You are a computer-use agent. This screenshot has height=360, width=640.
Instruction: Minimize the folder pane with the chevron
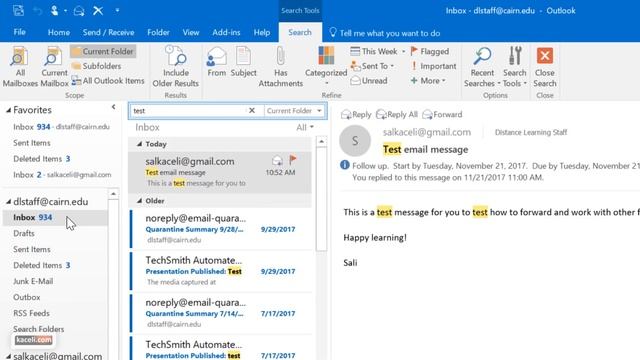(x=113, y=107)
